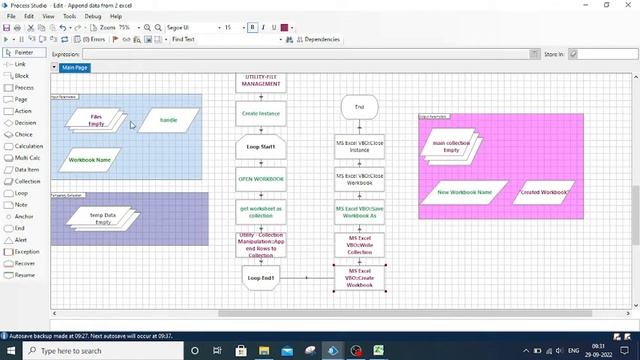Click the Reset process icon

[64, 40]
